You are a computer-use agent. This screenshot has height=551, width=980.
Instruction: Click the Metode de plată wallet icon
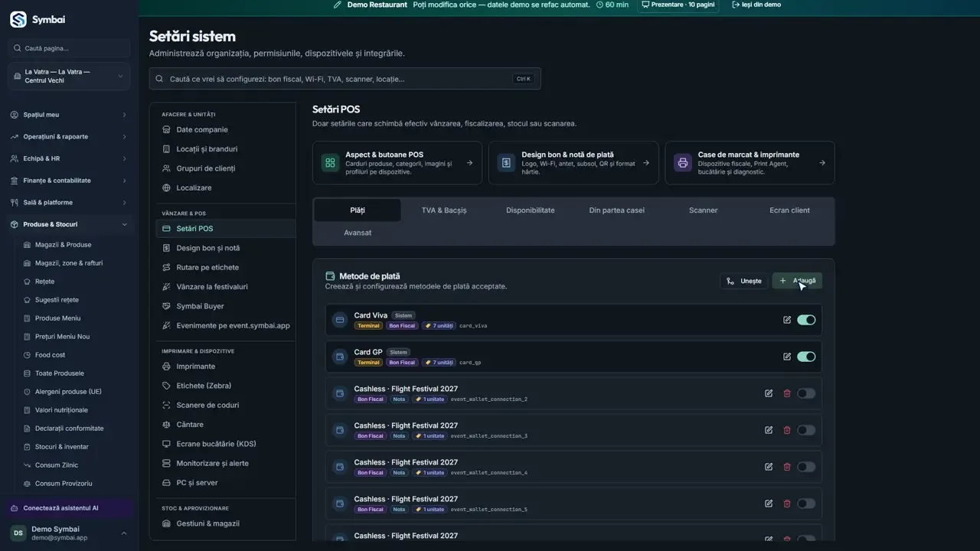tap(331, 276)
